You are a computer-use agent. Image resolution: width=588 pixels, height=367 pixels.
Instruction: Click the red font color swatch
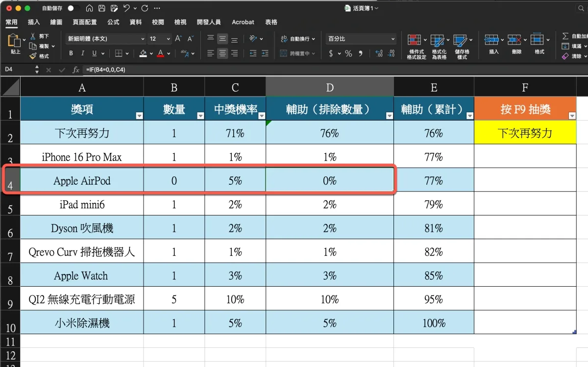point(160,53)
